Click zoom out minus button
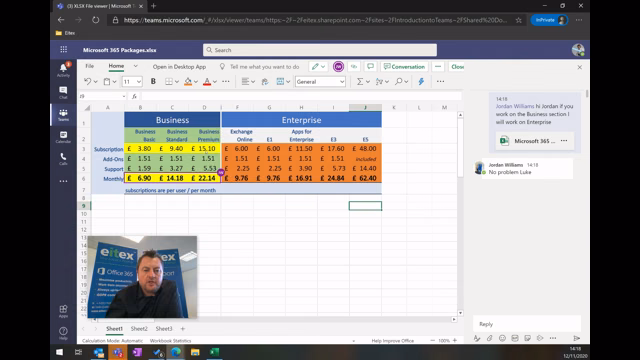Viewport: 640px width, 360px height. tap(433, 340)
